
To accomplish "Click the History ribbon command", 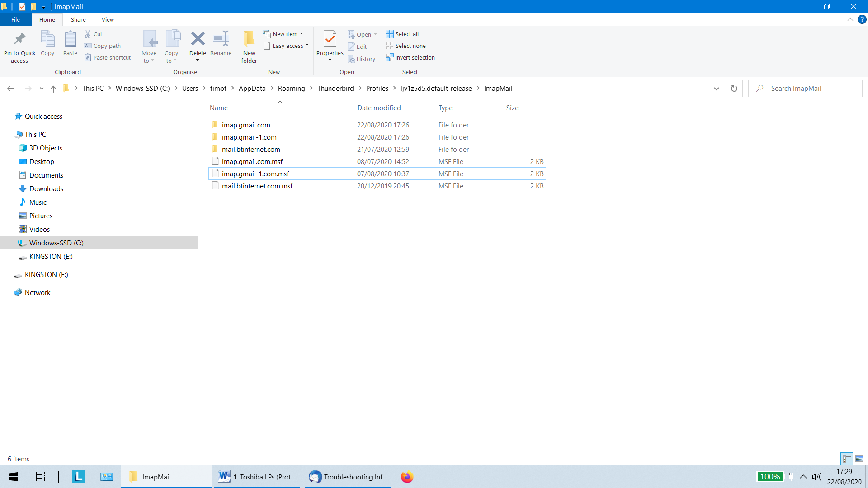I will pyautogui.click(x=362, y=59).
